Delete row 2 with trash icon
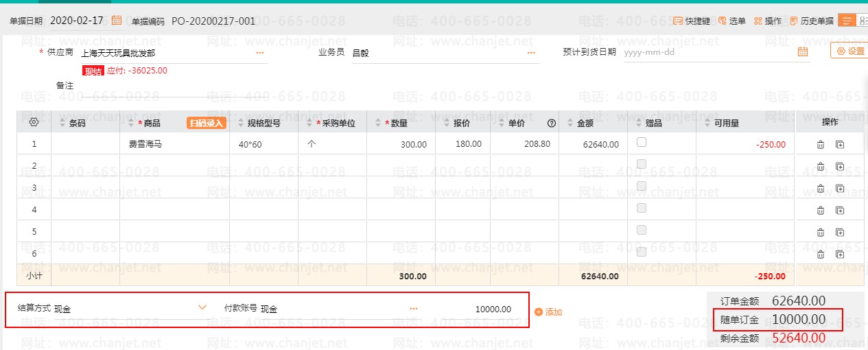 click(x=820, y=166)
